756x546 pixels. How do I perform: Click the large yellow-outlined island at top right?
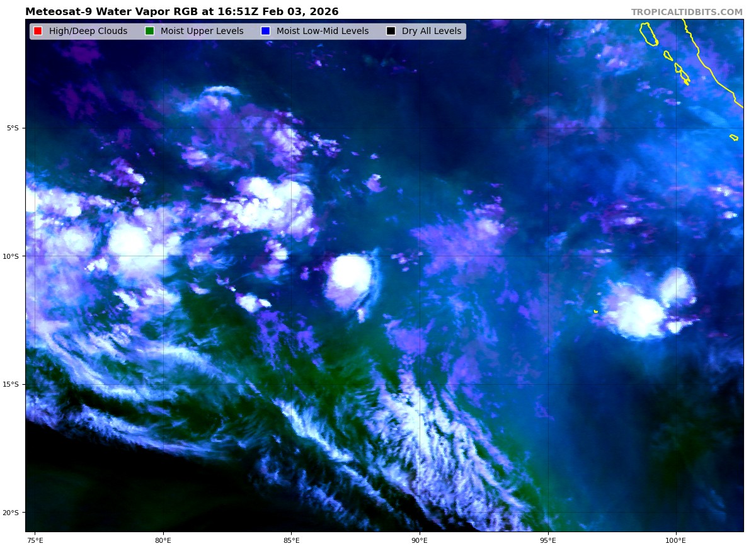pyautogui.click(x=648, y=34)
